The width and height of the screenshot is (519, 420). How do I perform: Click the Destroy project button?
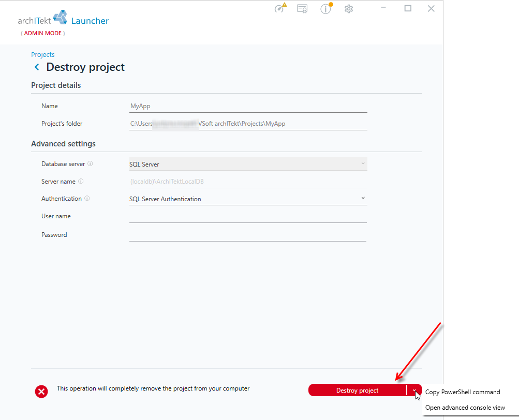click(357, 390)
